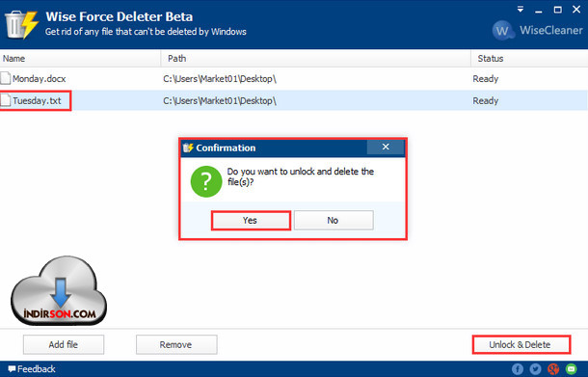Click the Remove button
This screenshot has height=377, width=588.
point(176,344)
